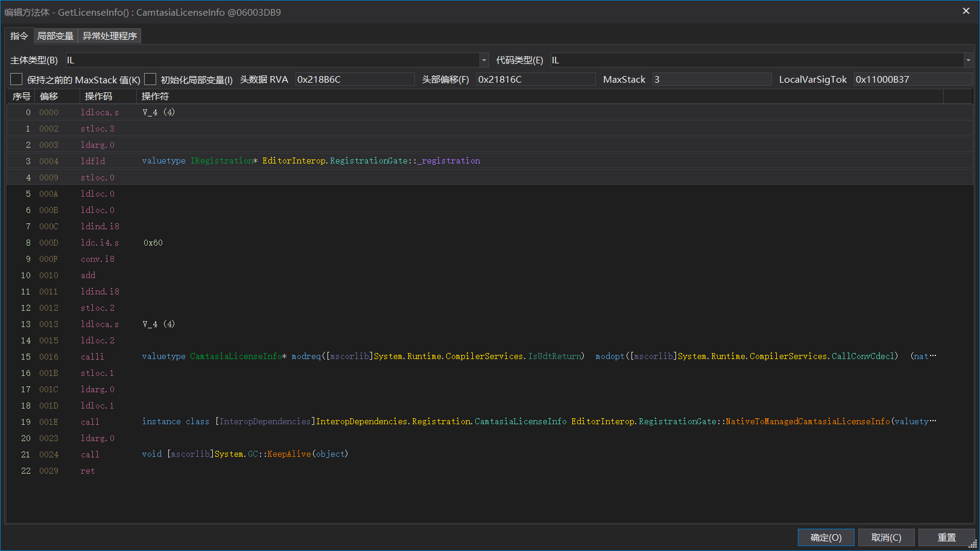Click the GC::KeepAlive method operand
The height and width of the screenshot is (551, 980).
pos(245,454)
